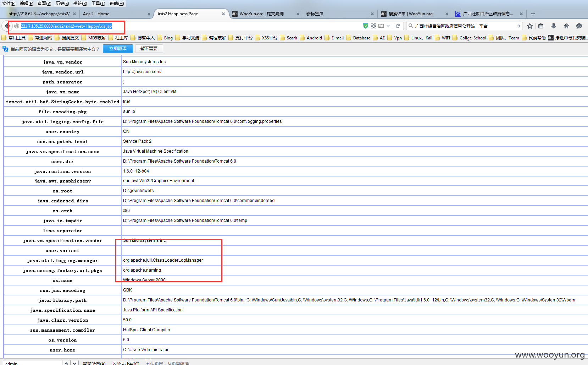Image resolution: width=588 pixels, height=365 pixels.
Task: Open the 学习交流 bookmark folder
Action: [187, 38]
